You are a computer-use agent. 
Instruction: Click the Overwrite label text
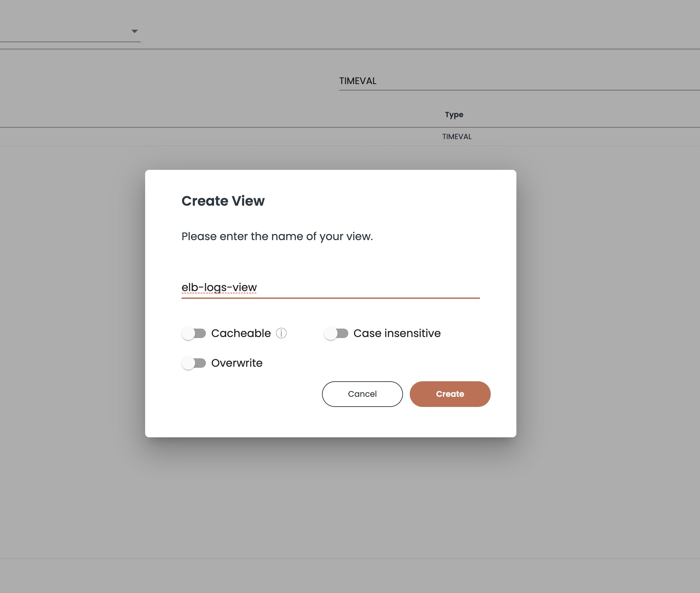tap(237, 363)
